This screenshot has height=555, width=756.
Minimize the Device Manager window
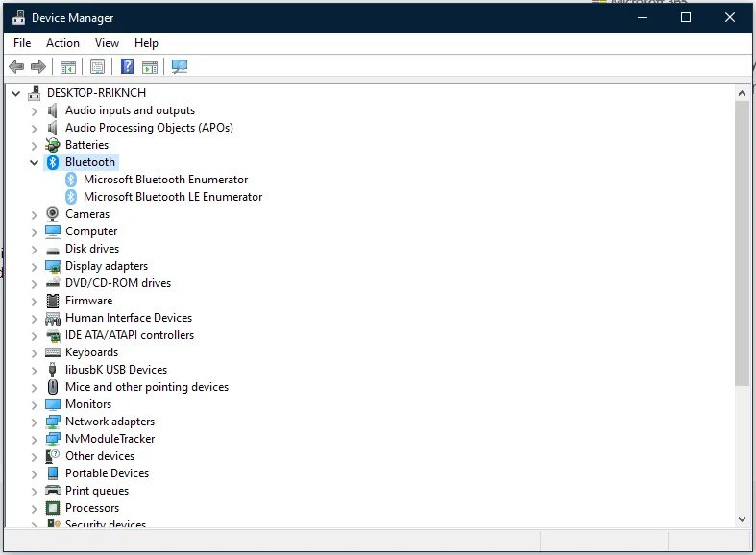[643, 18]
